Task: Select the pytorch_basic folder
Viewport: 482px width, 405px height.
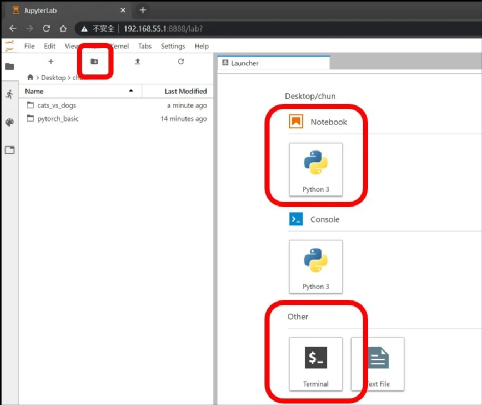Action: click(x=116, y=119)
